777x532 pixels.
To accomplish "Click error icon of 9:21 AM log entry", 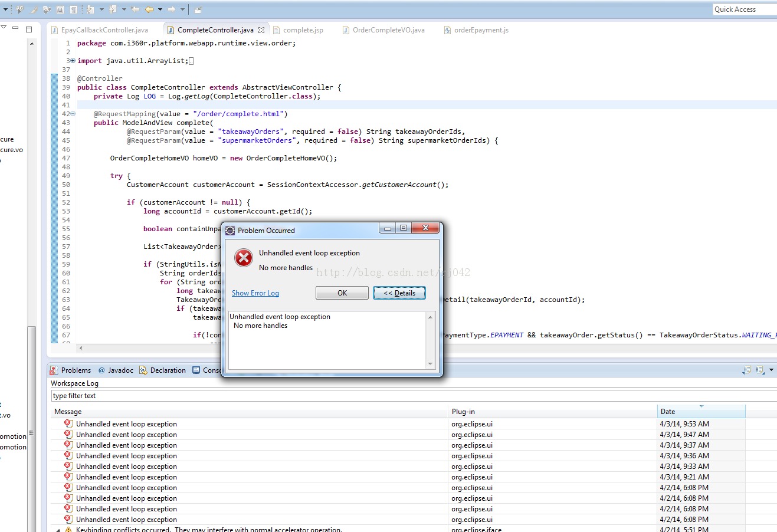I will 68,477.
